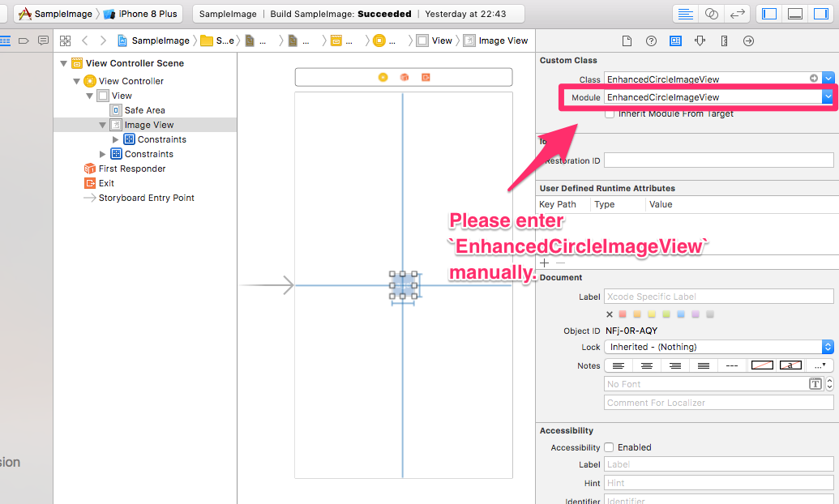Select the image view on canvas
The width and height of the screenshot is (839, 504).
pos(404,285)
